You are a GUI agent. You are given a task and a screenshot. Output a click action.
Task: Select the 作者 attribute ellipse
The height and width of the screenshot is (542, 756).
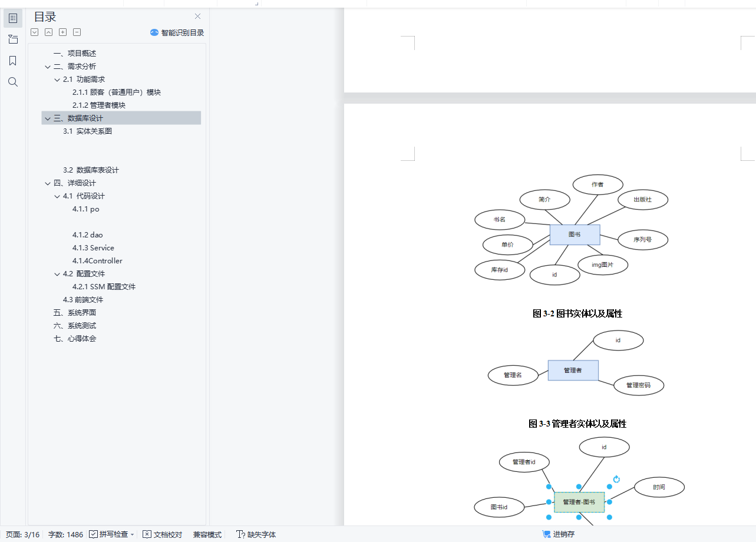point(597,184)
